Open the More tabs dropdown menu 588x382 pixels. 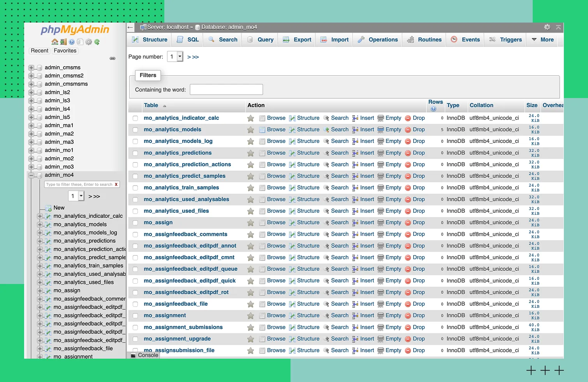click(543, 40)
